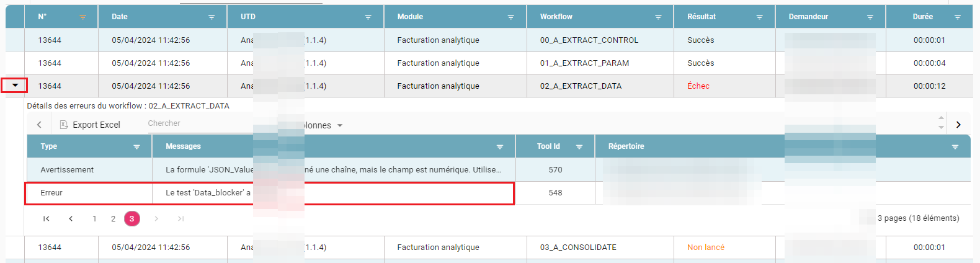Sort by the Date column header

click(x=120, y=17)
